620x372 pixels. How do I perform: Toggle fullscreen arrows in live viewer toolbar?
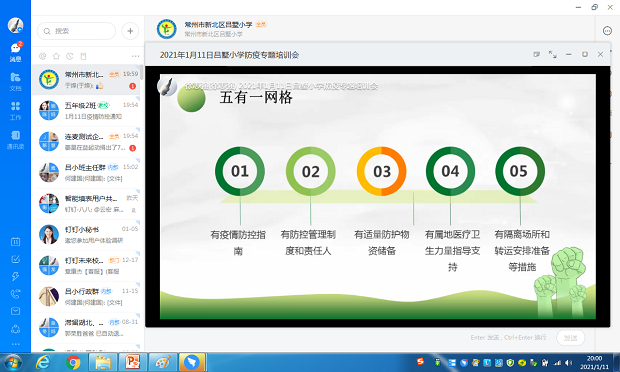pos(553,55)
